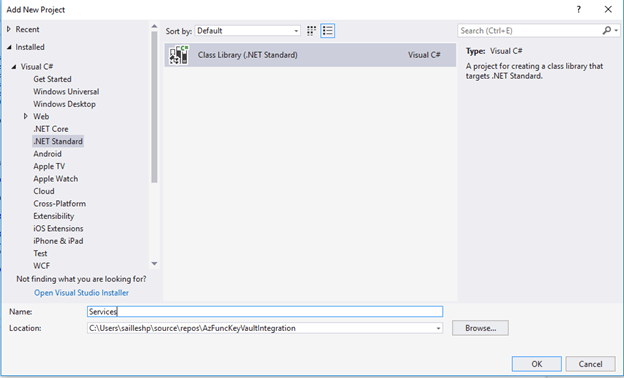Screen dimensions: 624x378
Task: Select Cloud category
Action: (x=44, y=191)
